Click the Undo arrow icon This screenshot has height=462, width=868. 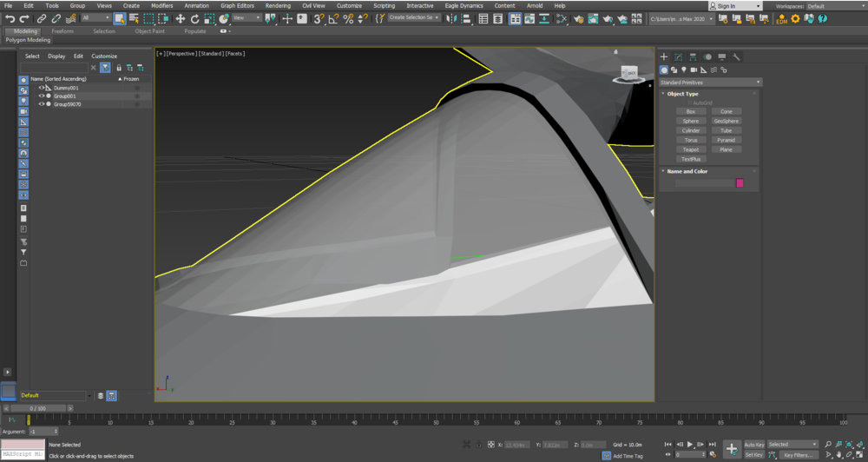(10, 18)
